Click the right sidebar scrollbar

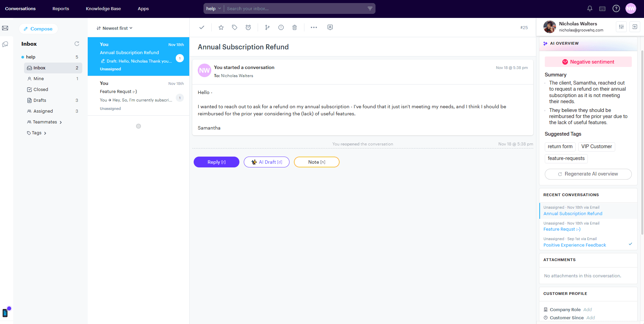(642, 142)
